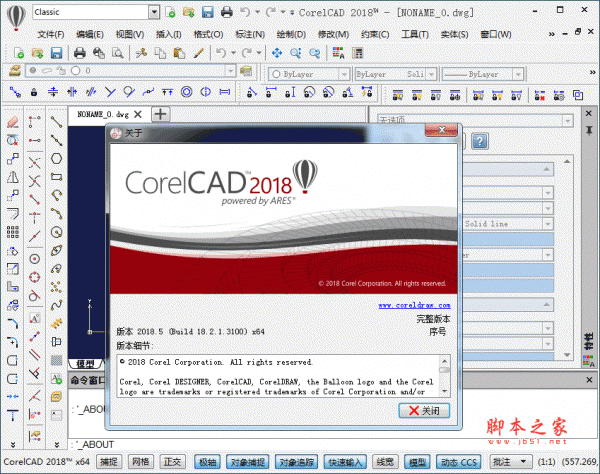Select the Pattern array grid tool
600x474 pixels.
tap(13, 232)
